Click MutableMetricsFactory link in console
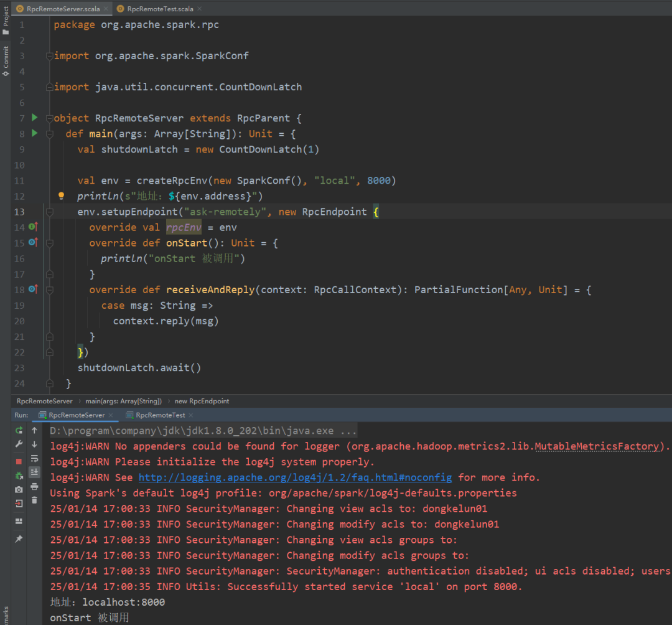 [596, 446]
